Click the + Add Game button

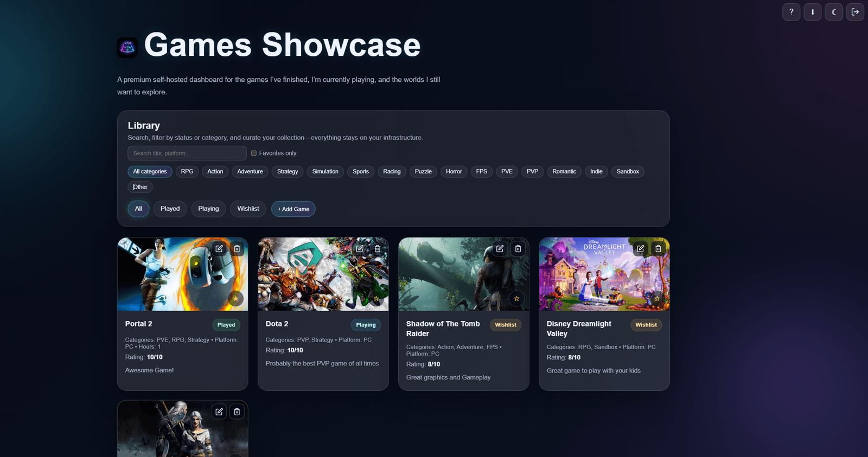(293, 209)
